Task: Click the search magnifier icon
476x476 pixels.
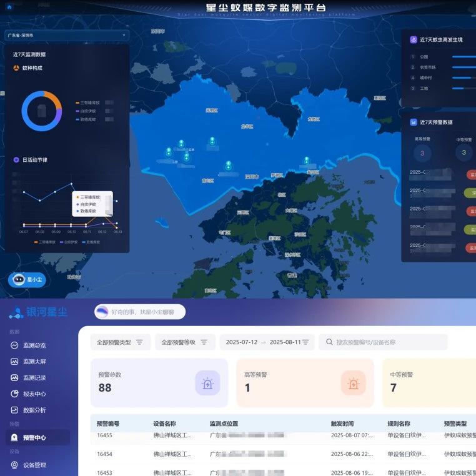Action: pos(329,342)
